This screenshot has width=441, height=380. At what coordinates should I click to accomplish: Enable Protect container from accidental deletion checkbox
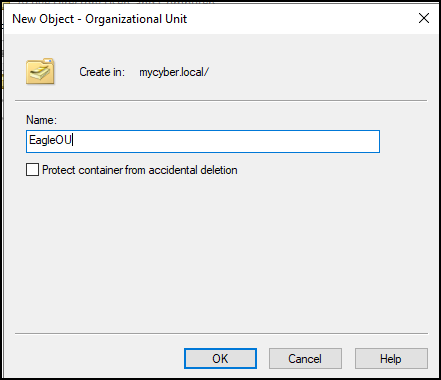32,170
